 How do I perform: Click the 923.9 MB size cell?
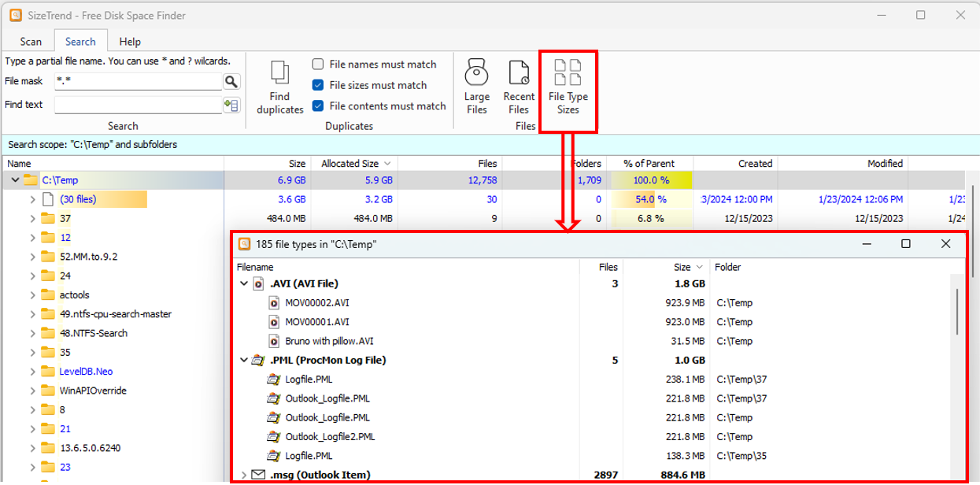click(x=685, y=302)
